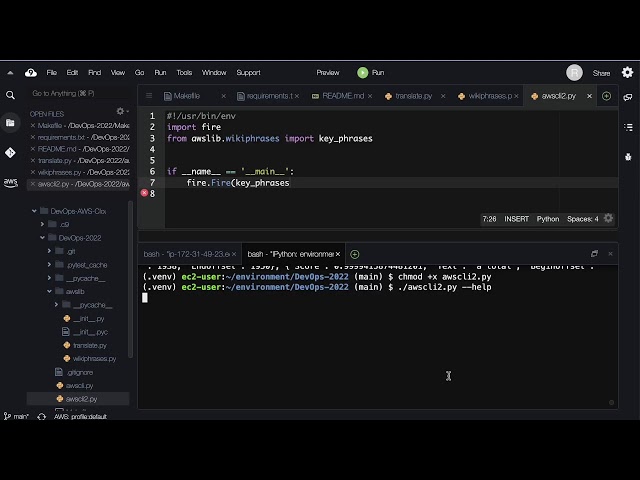The width and height of the screenshot is (640, 480).
Task: Collapse the DevOps-AWS-Cloud root folder
Action: tap(34, 211)
